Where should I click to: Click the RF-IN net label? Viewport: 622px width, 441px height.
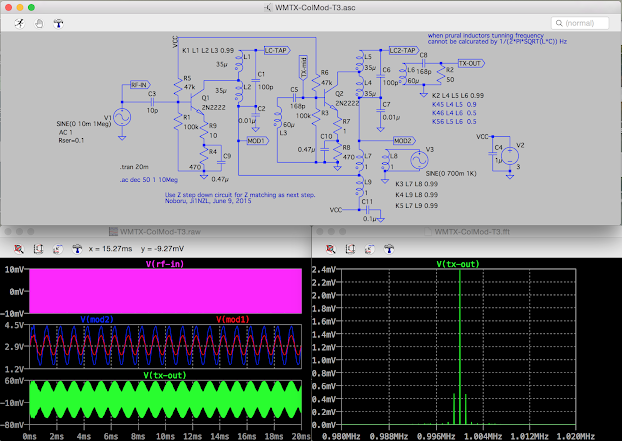click(139, 85)
